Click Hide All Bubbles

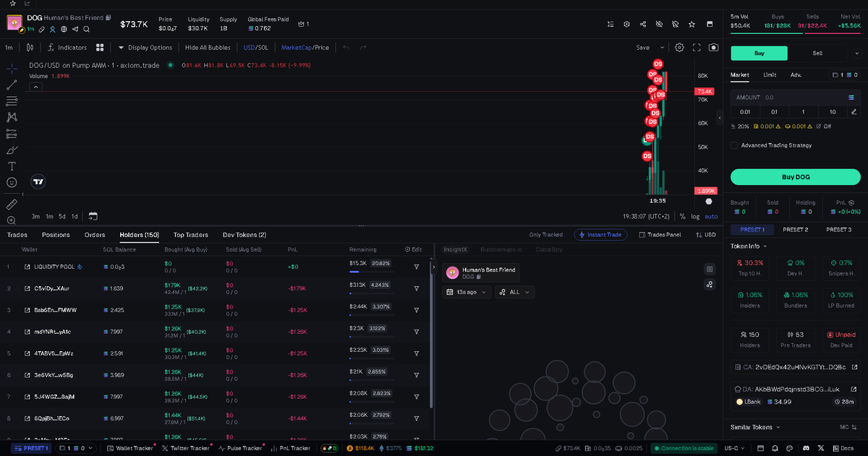(x=208, y=48)
